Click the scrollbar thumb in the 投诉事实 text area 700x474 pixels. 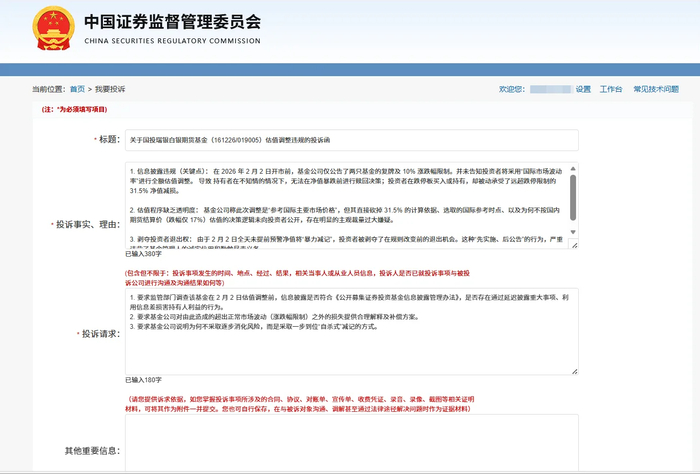[x=573, y=198]
